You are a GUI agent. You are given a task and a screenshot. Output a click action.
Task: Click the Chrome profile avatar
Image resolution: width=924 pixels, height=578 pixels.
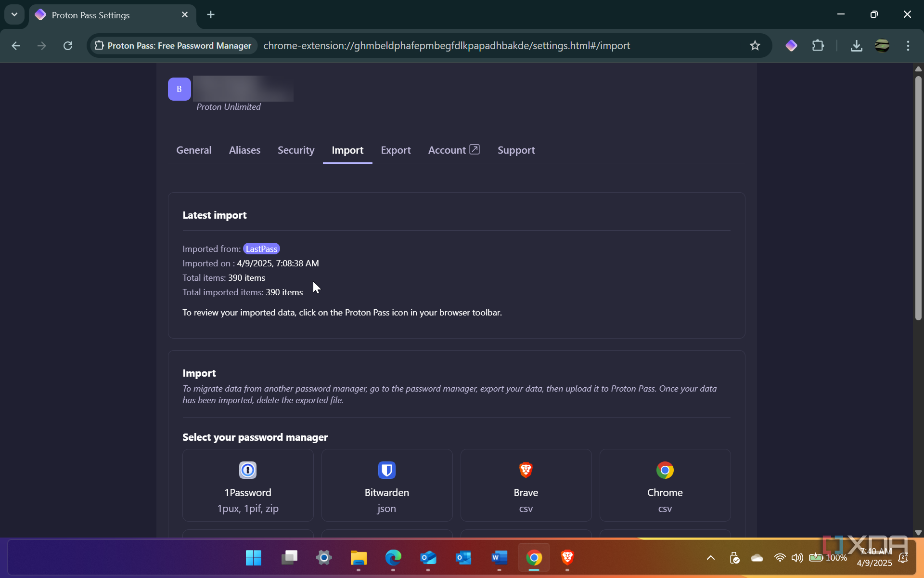(882, 46)
